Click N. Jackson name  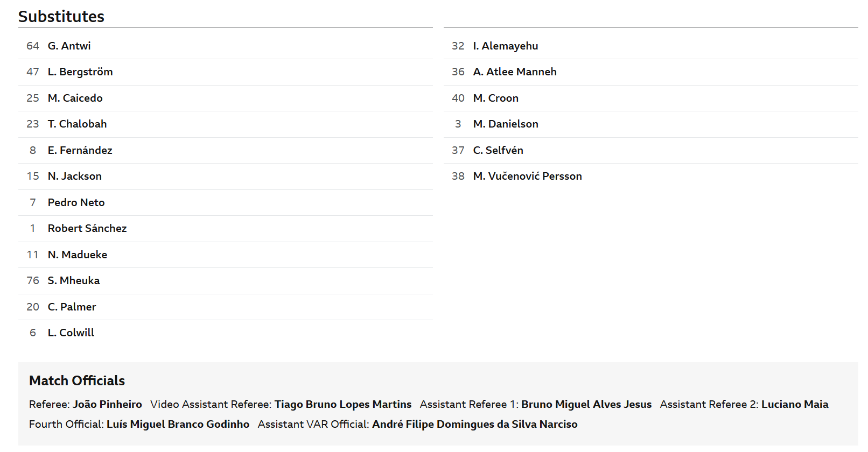pos(74,176)
